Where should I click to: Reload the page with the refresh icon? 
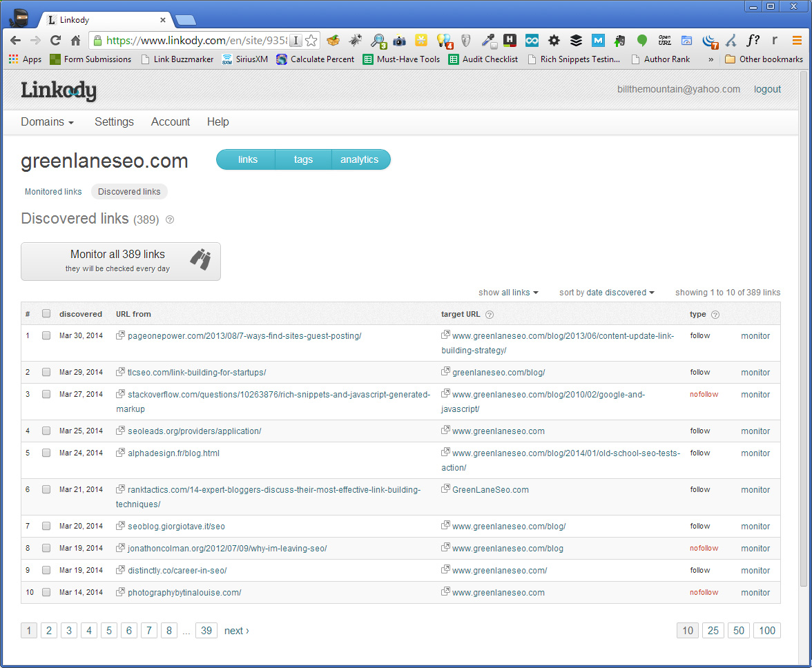(55, 40)
